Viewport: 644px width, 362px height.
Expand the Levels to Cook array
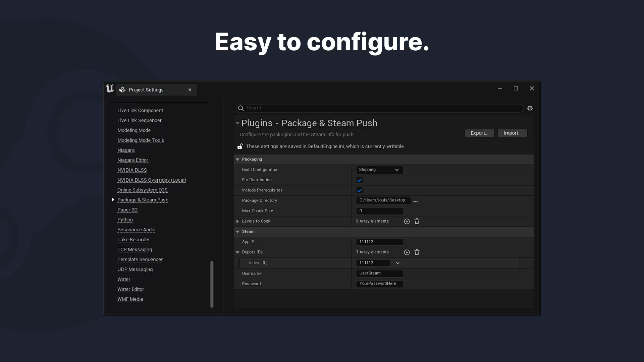click(237, 221)
